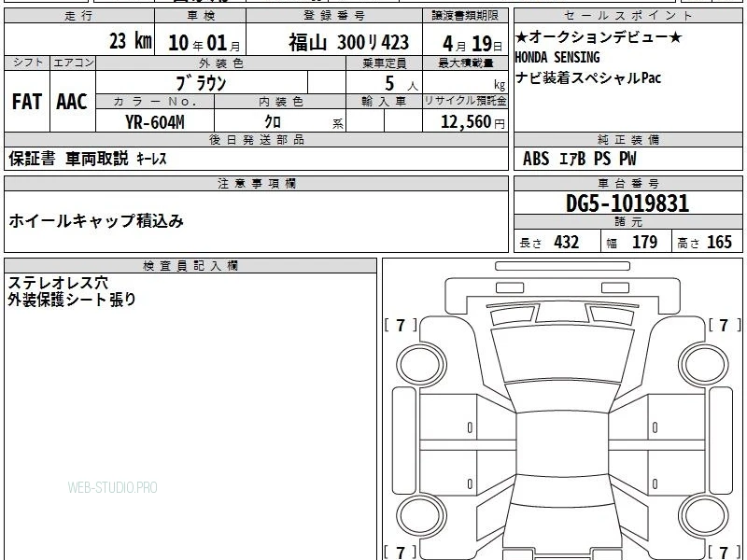Click the chassis number "DG5-1019831"
This screenshot has height=560, width=747.
(627, 203)
